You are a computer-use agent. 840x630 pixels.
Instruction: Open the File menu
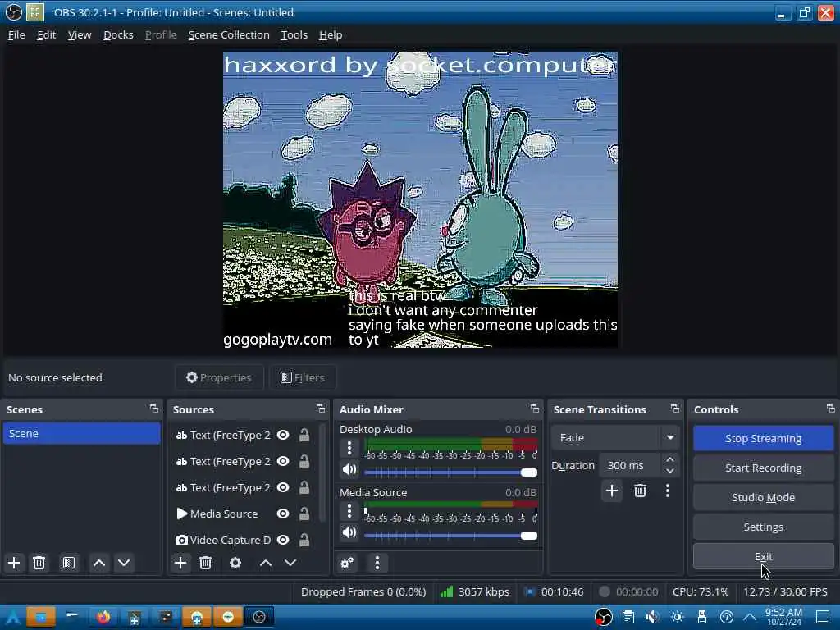pyautogui.click(x=16, y=34)
